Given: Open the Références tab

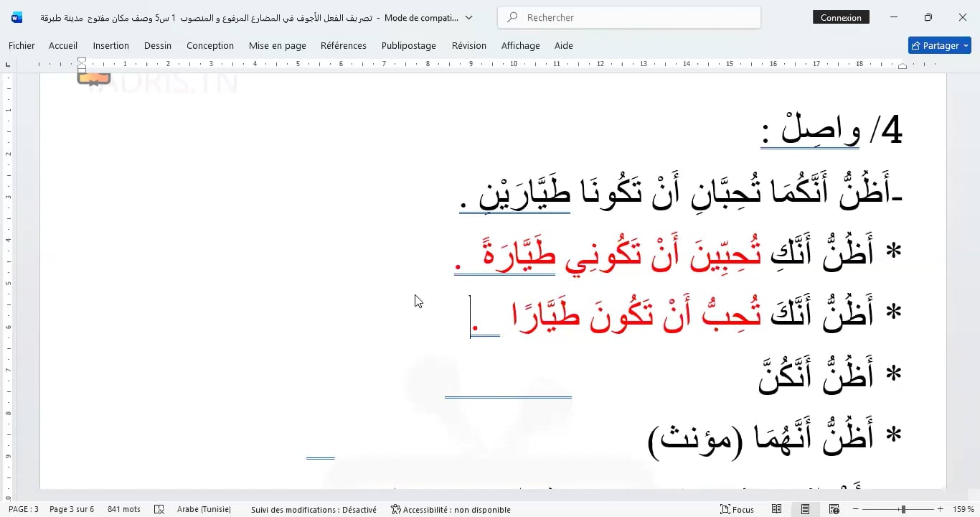Looking at the screenshot, I should [344, 45].
